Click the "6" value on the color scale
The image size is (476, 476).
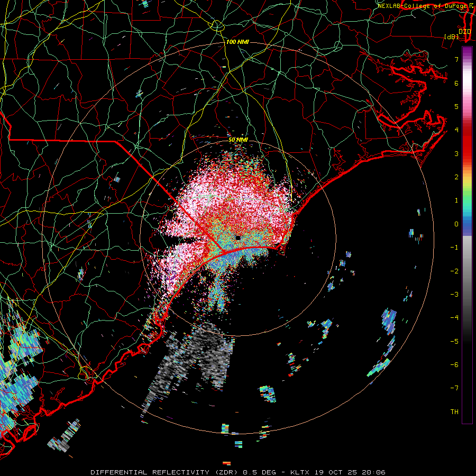pos(456,83)
